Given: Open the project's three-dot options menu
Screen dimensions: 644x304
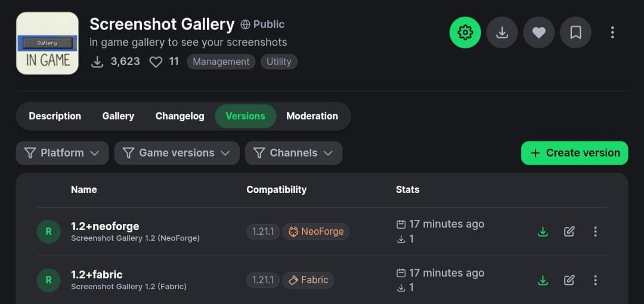Looking at the screenshot, I should click(x=612, y=33).
